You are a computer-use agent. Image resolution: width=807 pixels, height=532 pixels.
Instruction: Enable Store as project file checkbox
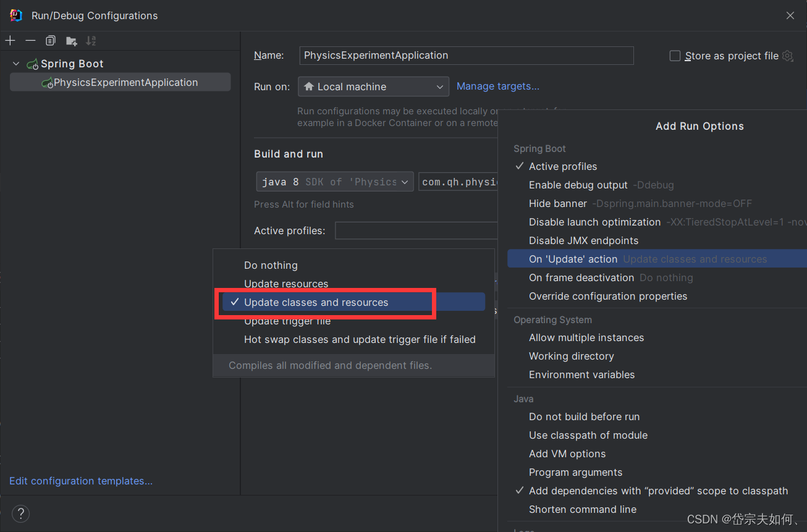675,56
